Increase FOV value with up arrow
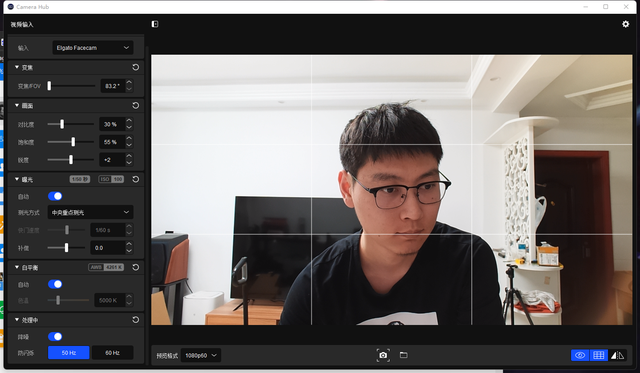This screenshot has height=373, width=640. pos(129,83)
